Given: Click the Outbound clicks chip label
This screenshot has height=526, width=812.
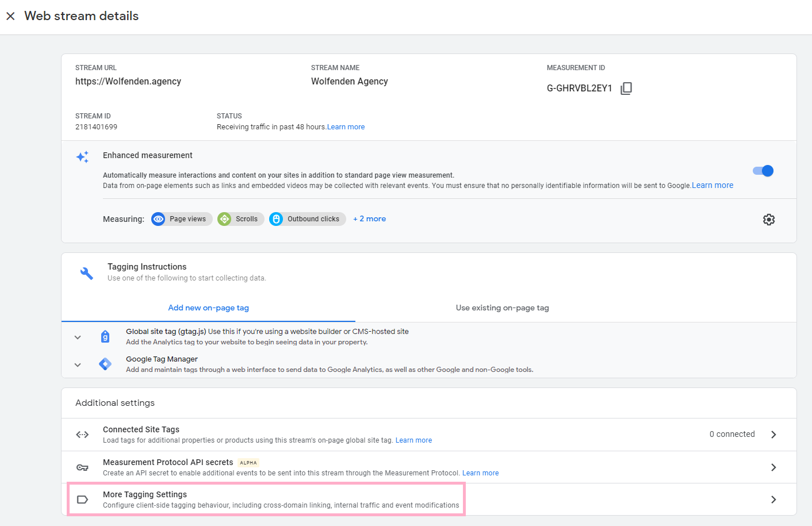Looking at the screenshot, I should [x=313, y=219].
